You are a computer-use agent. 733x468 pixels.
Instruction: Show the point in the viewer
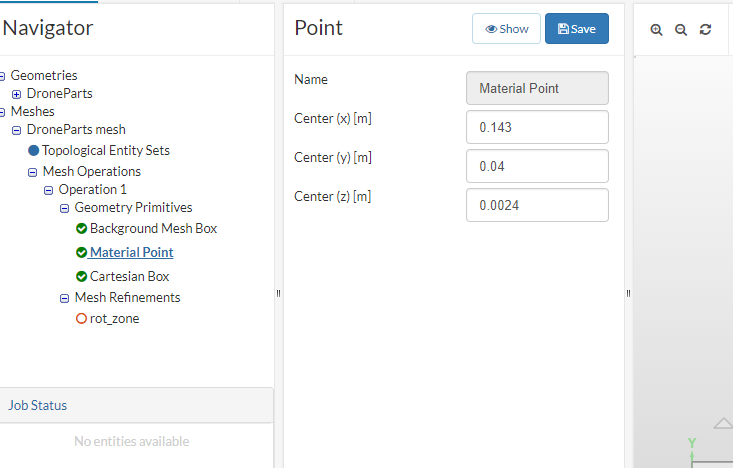point(506,29)
